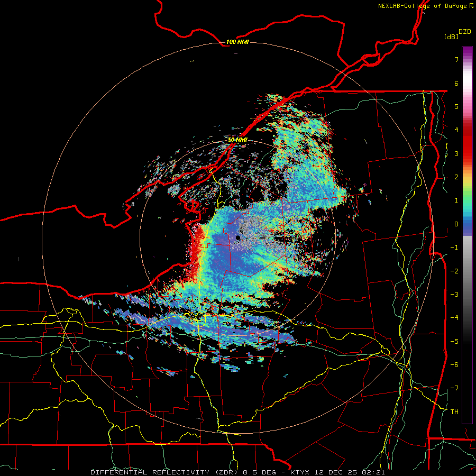Click the ZDR color scale bar
Screen dimensions: 476x476
[467, 235]
